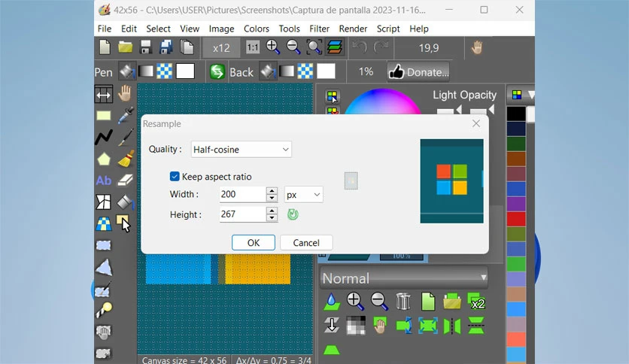This screenshot has height=364, width=629.
Task: Select the Hand pan tool in top toolbar
Action: click(476, 47)
